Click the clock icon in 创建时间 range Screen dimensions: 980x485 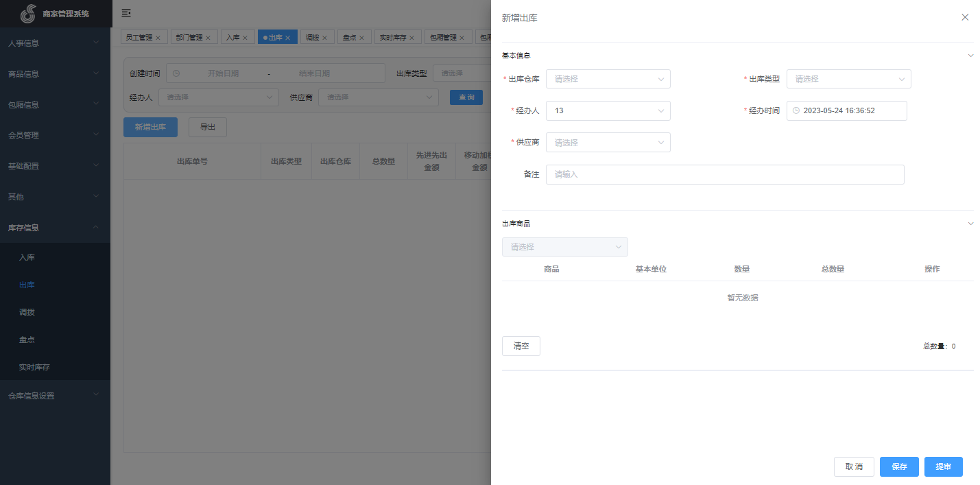(x=176, y=73)
